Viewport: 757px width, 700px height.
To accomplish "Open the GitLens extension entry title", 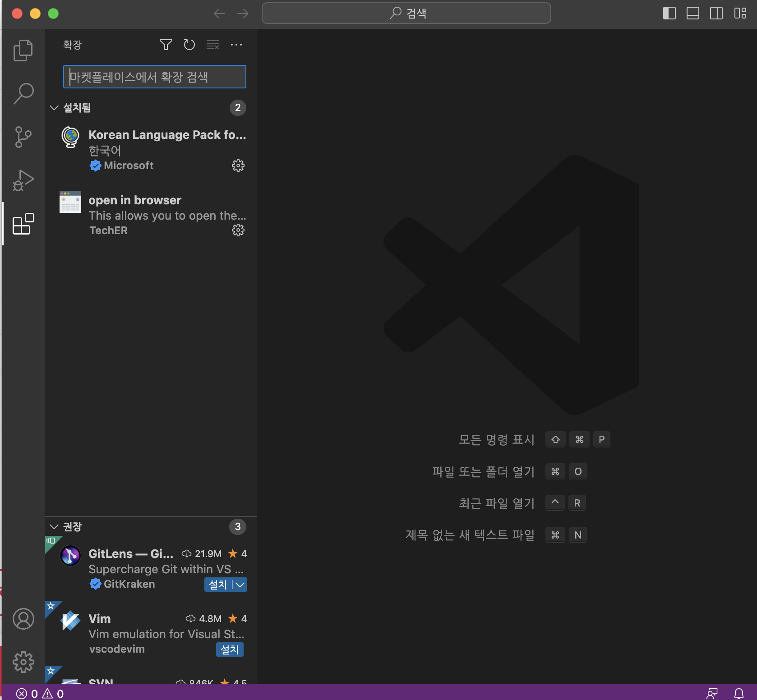I will (x=131, y=554).
